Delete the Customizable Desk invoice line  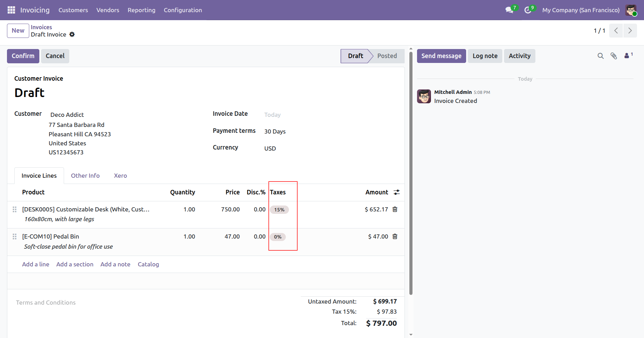pos(395,209)
